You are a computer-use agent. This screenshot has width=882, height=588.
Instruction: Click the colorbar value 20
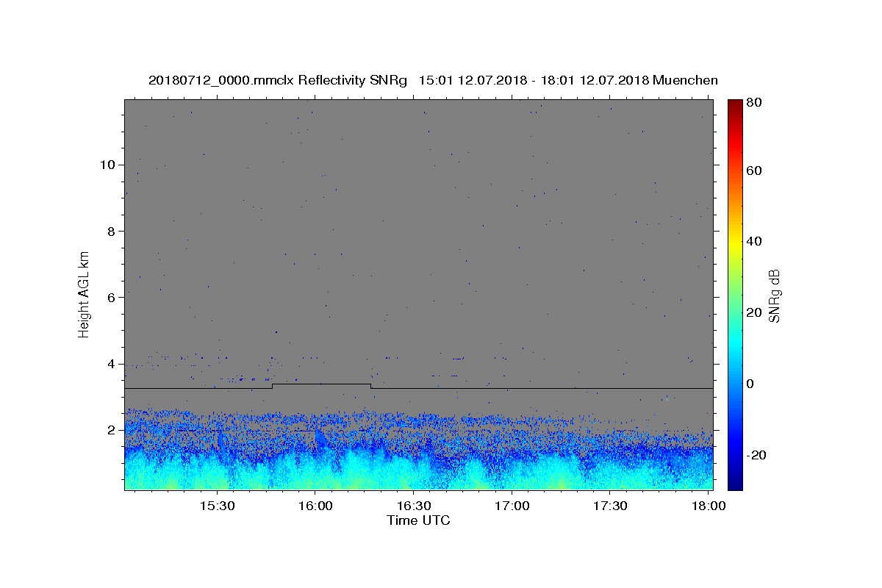click(754, 312)
